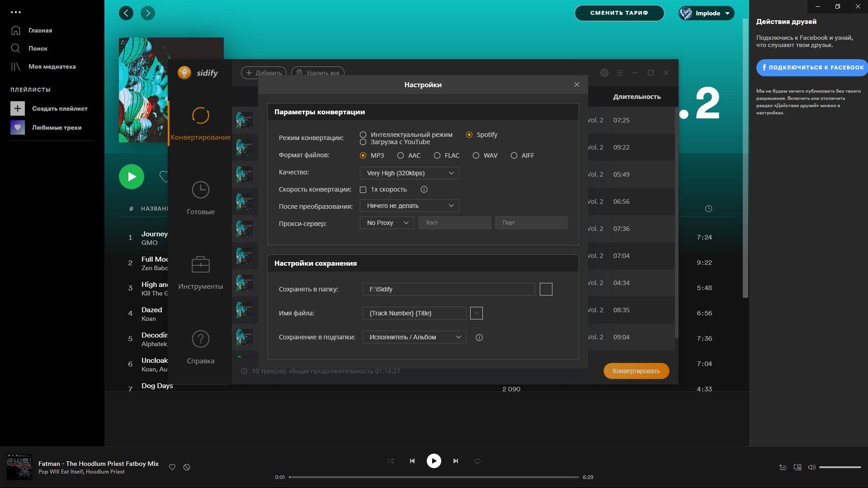Open the Very High (320kbps) quality dropdown
Image resolution: width=868 pixels, height=488 pixels.
point(409,173)
